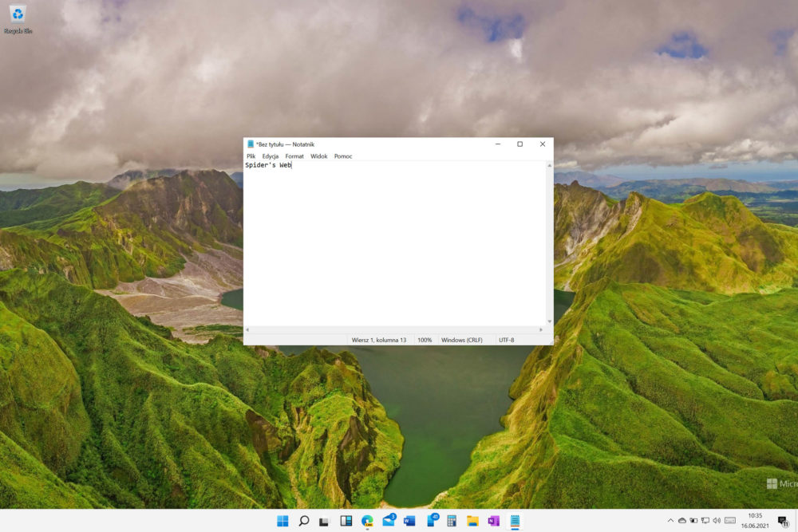This screenshot has width=798, height=532.
Task: Open the Mail app taskbar icon
Action: pos(389,520)
